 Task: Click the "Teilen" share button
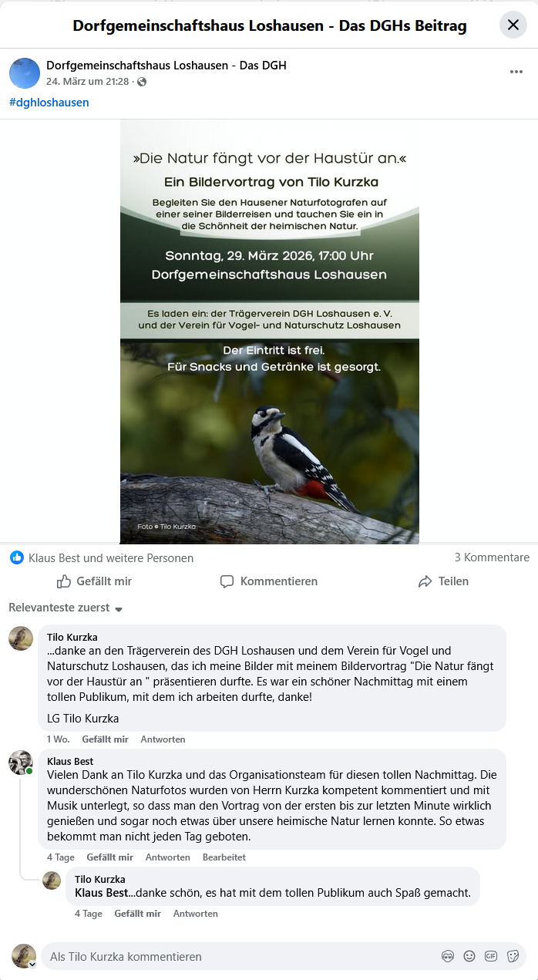pos(443,581)
